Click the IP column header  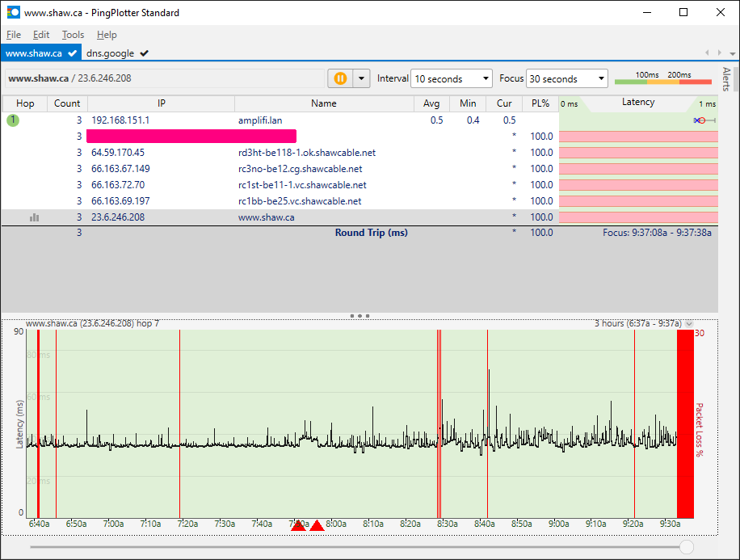[162, 103]
